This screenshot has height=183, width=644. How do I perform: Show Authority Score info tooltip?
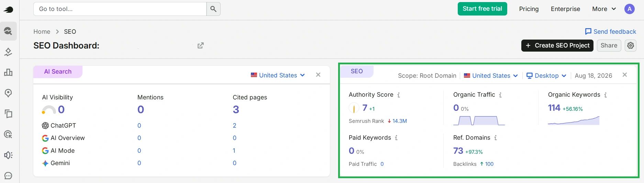point(399,95)
